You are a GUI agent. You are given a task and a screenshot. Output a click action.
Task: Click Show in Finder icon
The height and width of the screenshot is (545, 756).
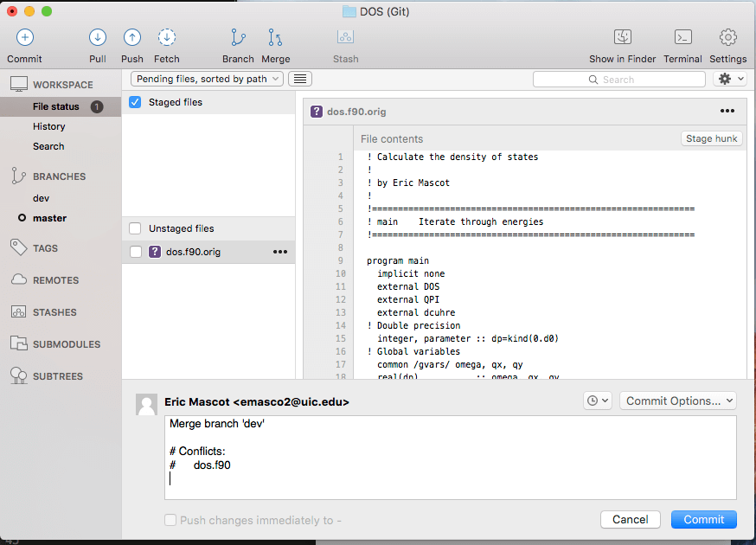623,36
